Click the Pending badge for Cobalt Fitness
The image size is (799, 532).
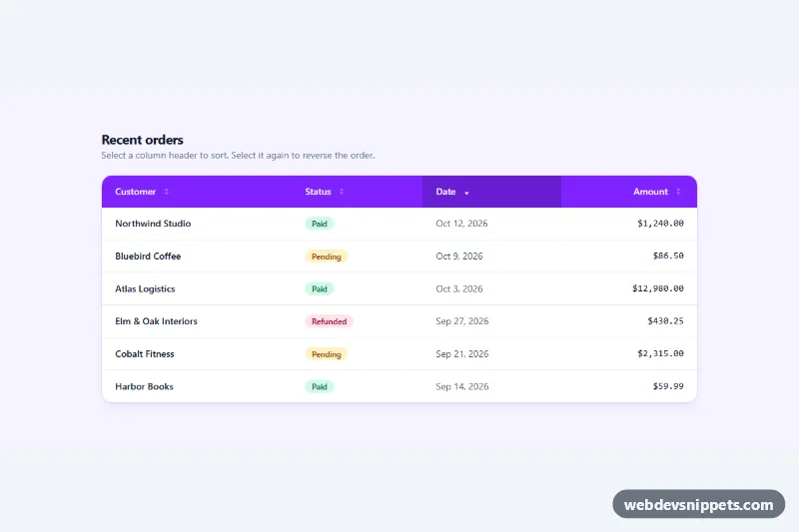(x=327, y=353)
